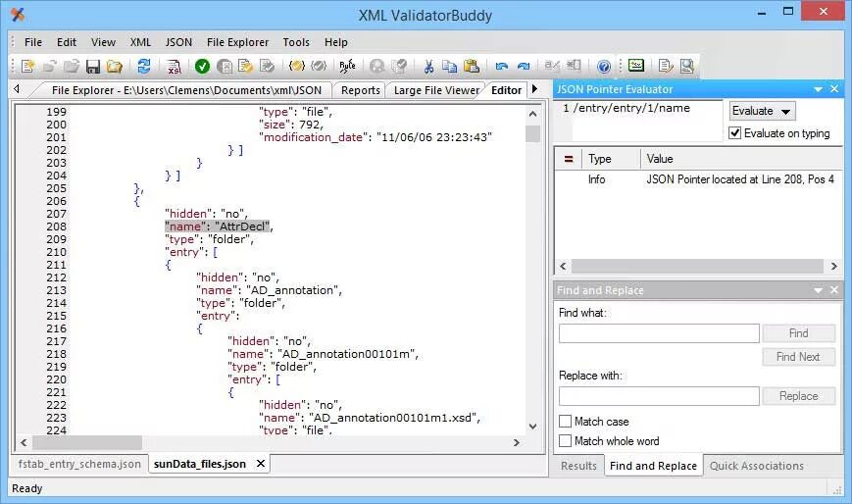This screenshot has height=504, width=852.
Task: Click the XSL transformation icon
Action: (174, 67)
